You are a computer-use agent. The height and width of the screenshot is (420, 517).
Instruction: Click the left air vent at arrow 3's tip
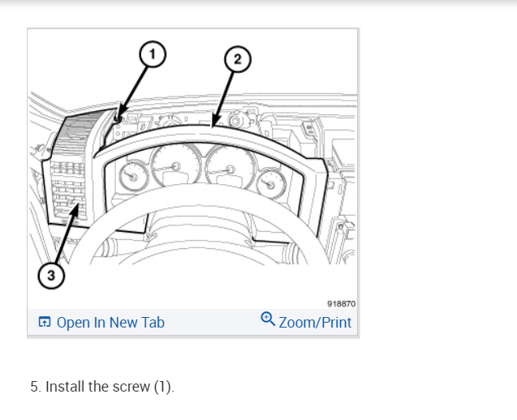(x=75, y=208)
